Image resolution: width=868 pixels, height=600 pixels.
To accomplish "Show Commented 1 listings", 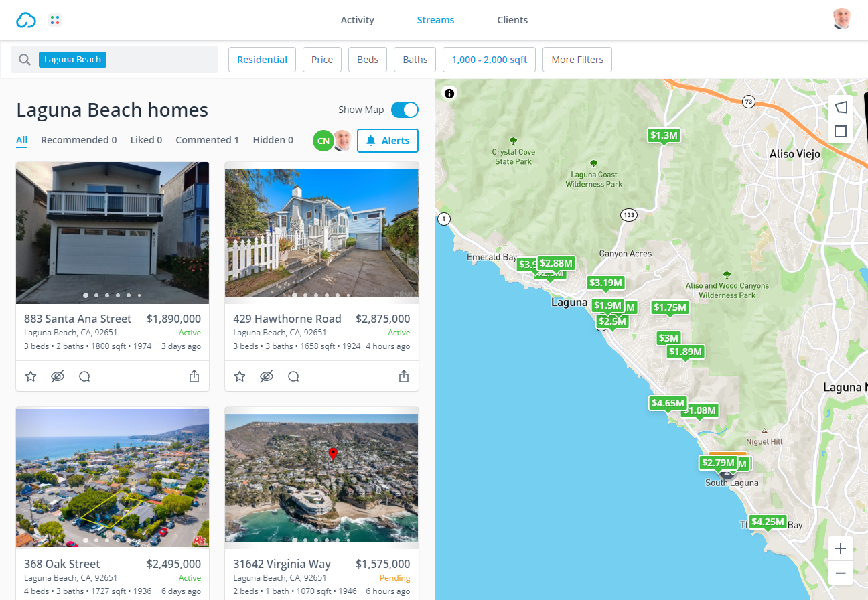I will point(208,140).
